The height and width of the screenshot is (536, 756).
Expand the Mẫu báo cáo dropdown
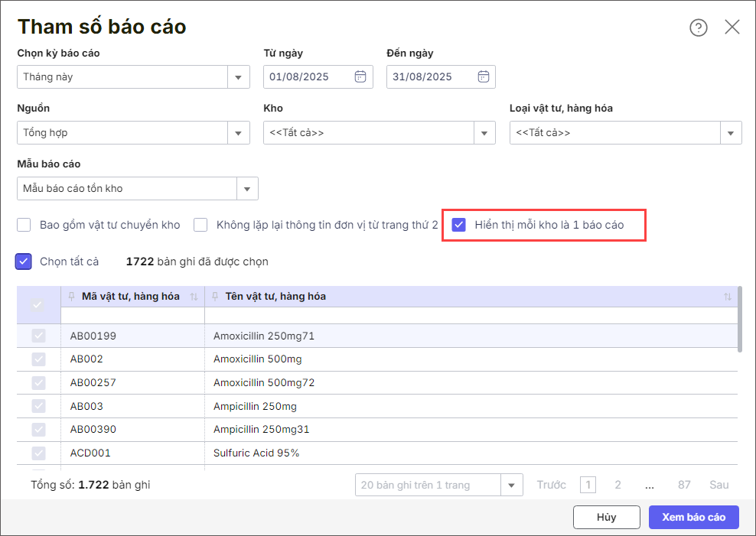pyautogui.click(x=247, y=189)
